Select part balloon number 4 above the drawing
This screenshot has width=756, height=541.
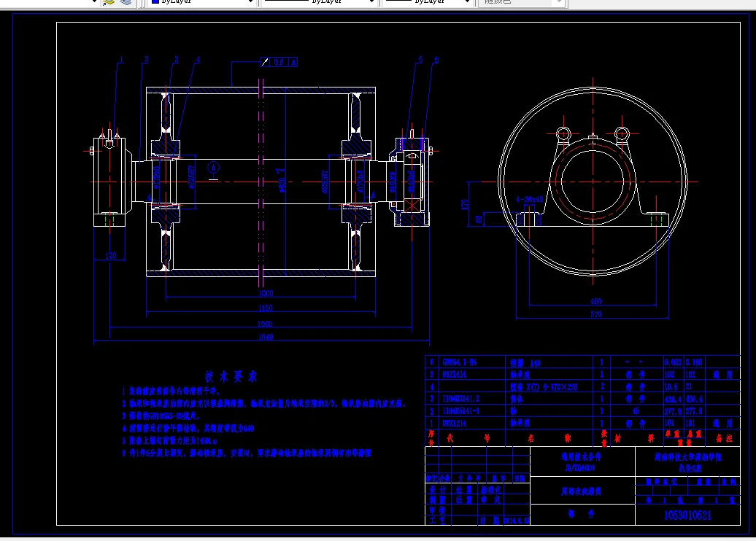[198, 60]
